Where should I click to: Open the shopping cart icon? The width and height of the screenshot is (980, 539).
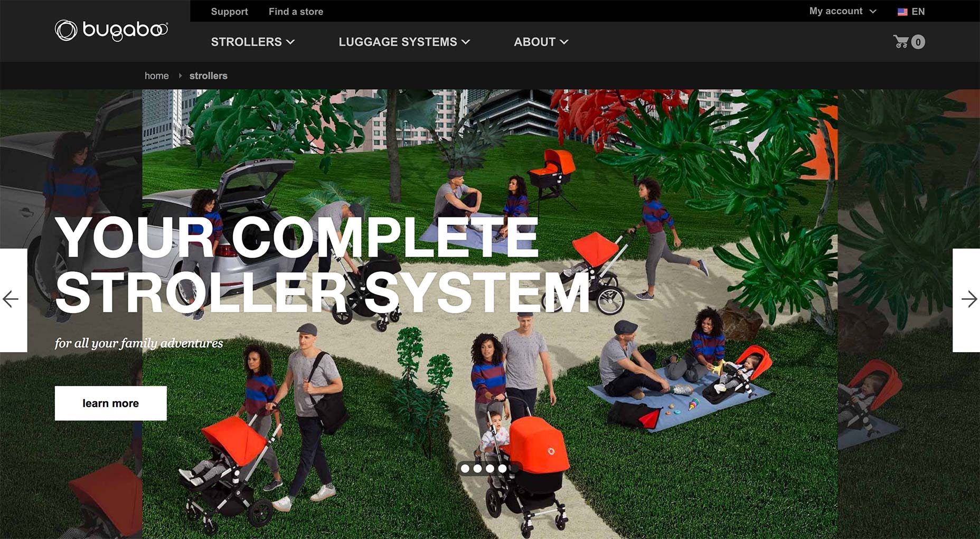(x=901, y=42)
